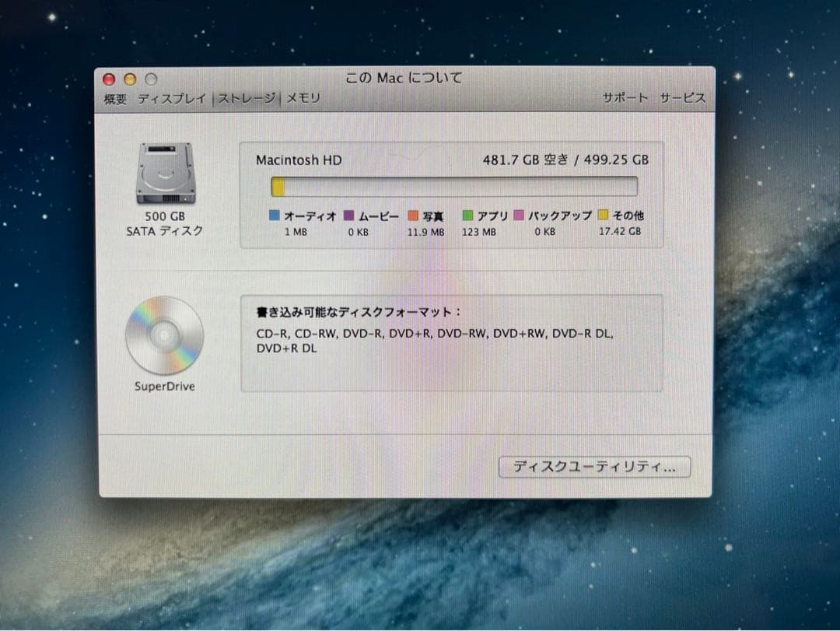Screen dimensions: 840x631
Task: Click the SuperDrive disc icon
Action: (164, 335)
